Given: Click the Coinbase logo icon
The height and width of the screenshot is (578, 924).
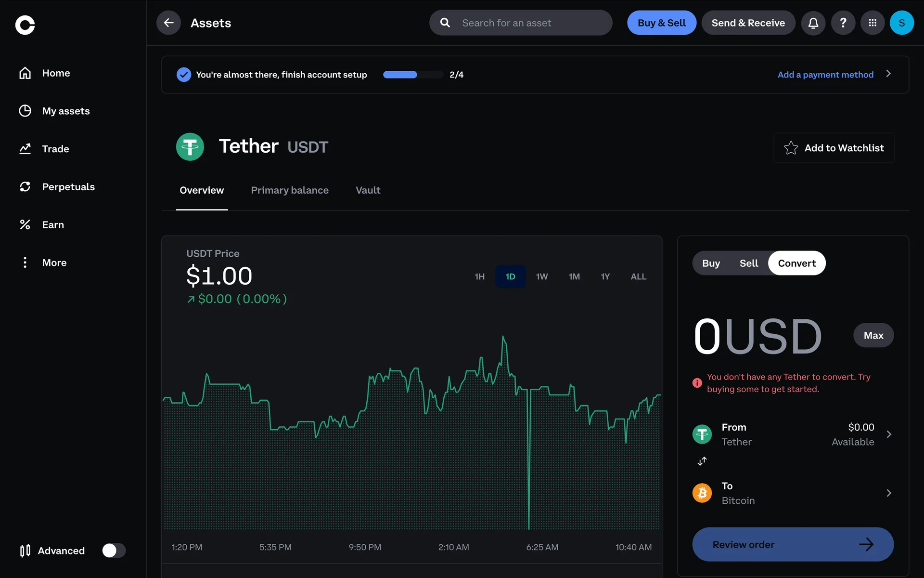Looking at the screenshot, I should pyautogui.click(x=25, y=25).
